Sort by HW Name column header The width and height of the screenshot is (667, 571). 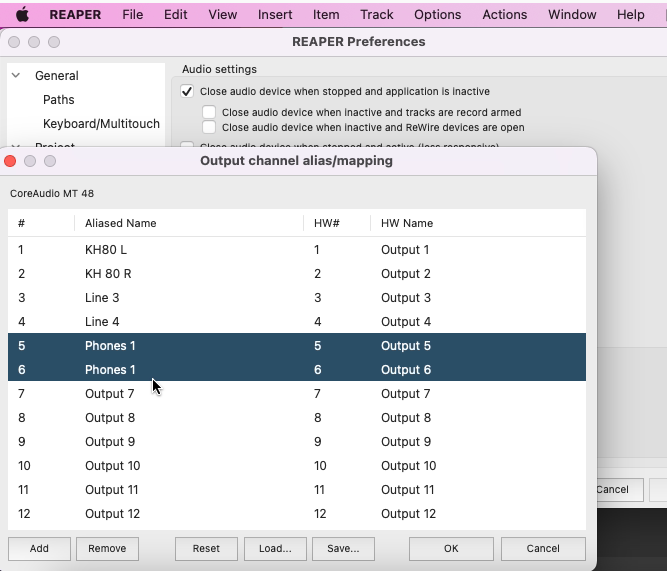(478, 223)
